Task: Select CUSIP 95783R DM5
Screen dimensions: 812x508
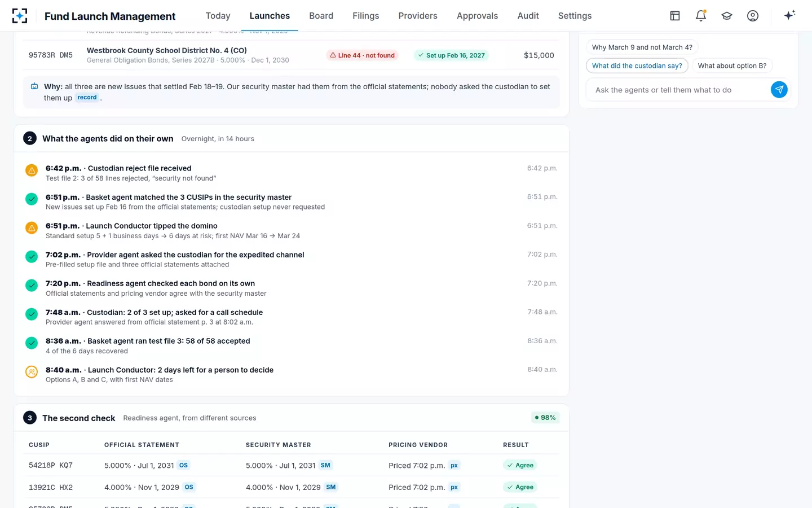Action: point(51,55)
